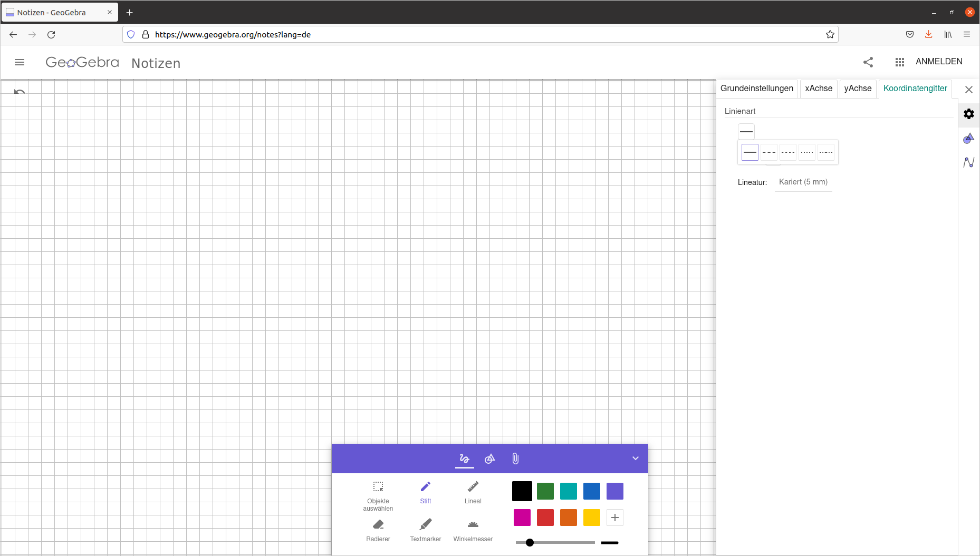Activate the Winkelmesser protractor tool

coord(473,530)
